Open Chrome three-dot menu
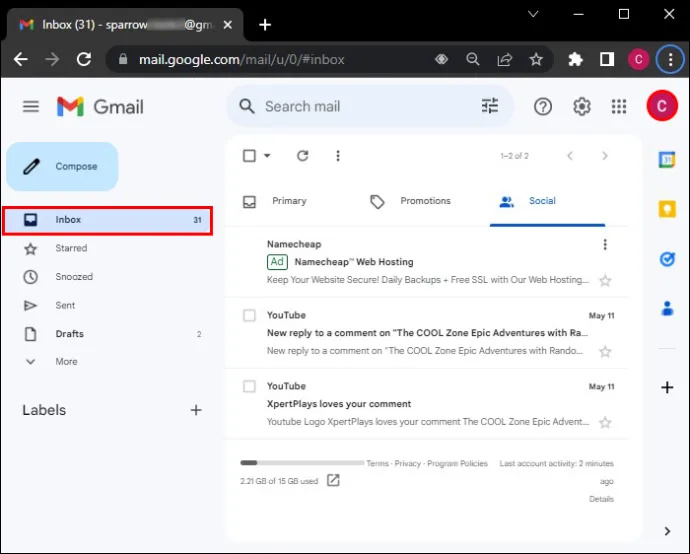Image resolution: width=690 pixels, height=554 pixels. pyautogui.click(x=670, y=59)
